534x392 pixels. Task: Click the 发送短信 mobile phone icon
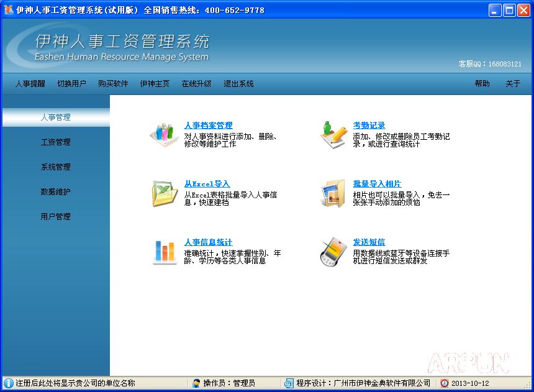[332, 251]
